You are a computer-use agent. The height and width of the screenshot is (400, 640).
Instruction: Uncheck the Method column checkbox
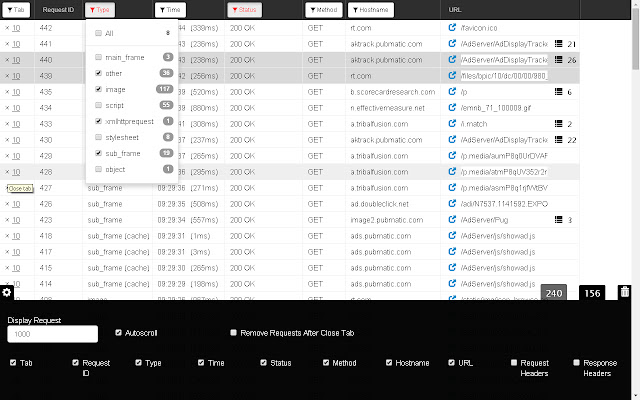pyautogui.click(x=326, y=362)
